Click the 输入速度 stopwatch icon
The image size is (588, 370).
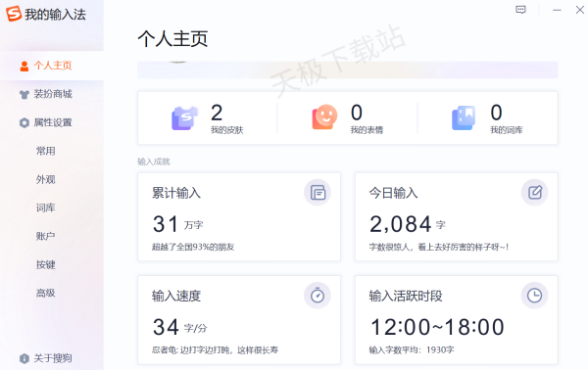pos(318,296)
